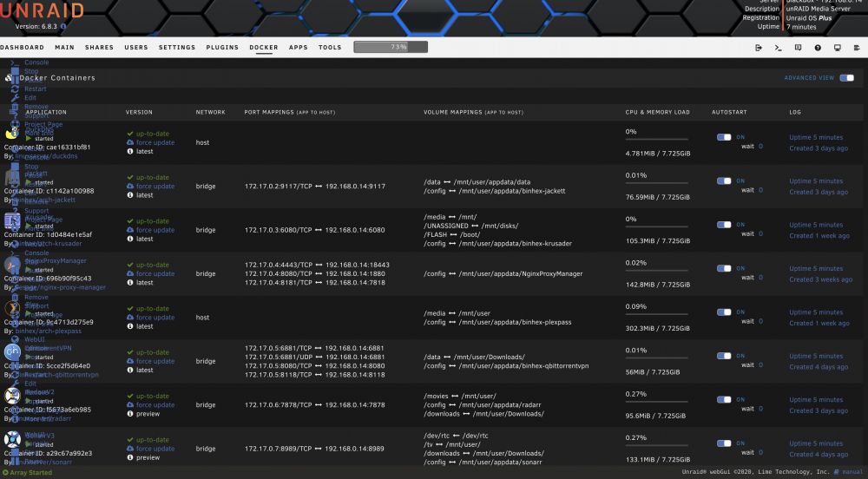The height and width of the screenshot is (479, 868).
Task: Click the Plex memory usage 302.3MiB text
Action: (x=658, y=329)
